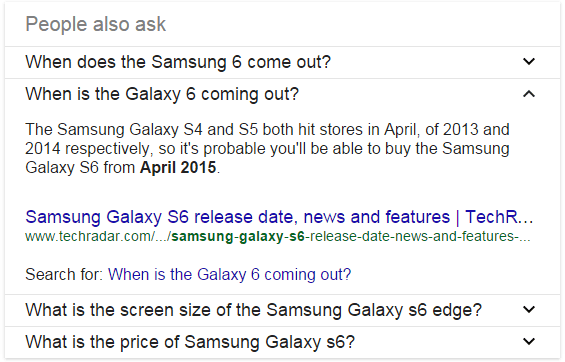Click the 'Galaxy S6 from' text in the answer
Image resolution: width=565 pixels, height=362 pixels.
[x=80, y=167]
